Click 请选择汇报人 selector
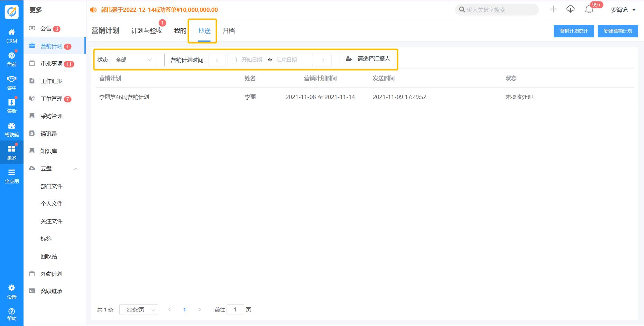644x326 pixels. click(x=374, y=59)
